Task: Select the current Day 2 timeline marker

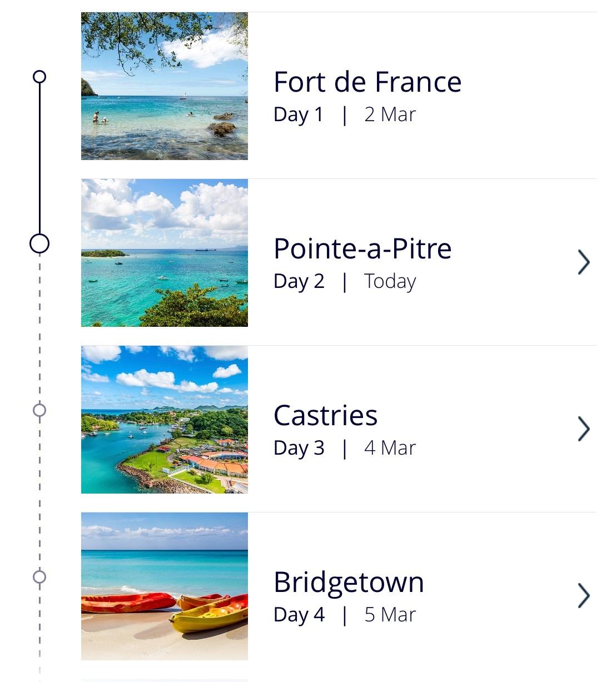Action: (39, 243)
